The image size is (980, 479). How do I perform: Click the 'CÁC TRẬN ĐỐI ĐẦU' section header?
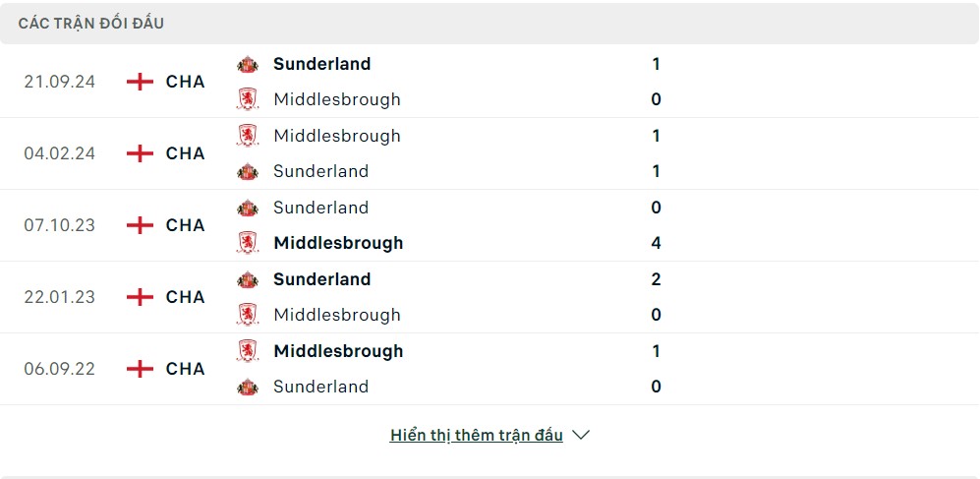pos(91,24)
